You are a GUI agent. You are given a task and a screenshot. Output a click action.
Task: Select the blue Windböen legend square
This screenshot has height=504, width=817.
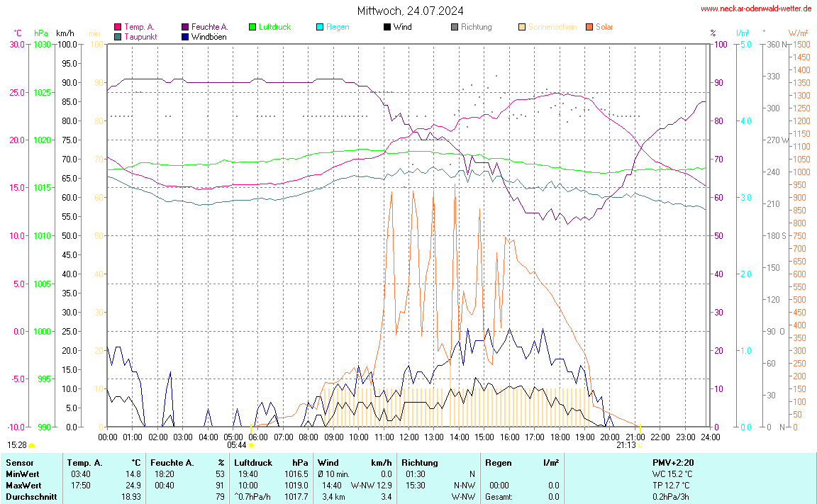[x=185, y=36]
